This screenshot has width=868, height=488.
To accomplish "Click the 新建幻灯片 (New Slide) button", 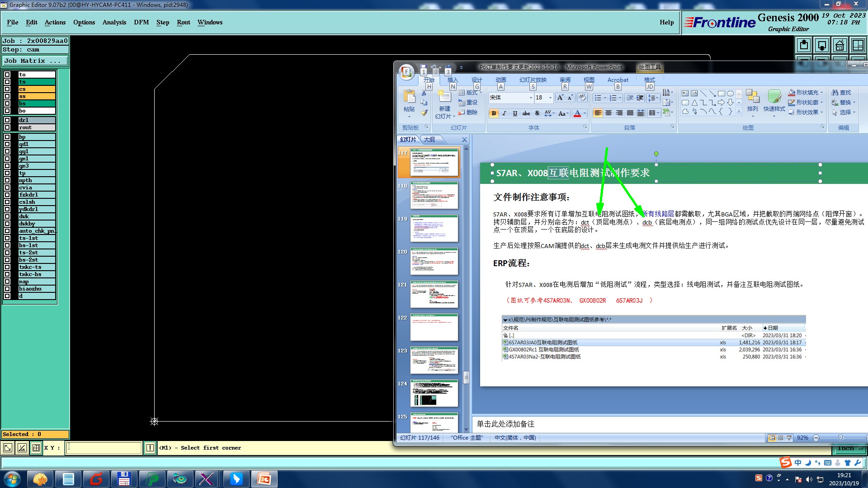I will (445, 104).
